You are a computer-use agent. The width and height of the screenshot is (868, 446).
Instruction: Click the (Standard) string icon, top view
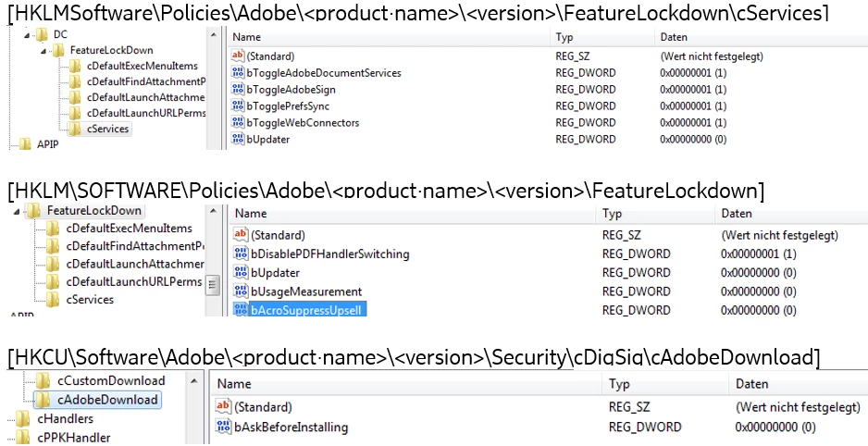(x=238, y=56)
